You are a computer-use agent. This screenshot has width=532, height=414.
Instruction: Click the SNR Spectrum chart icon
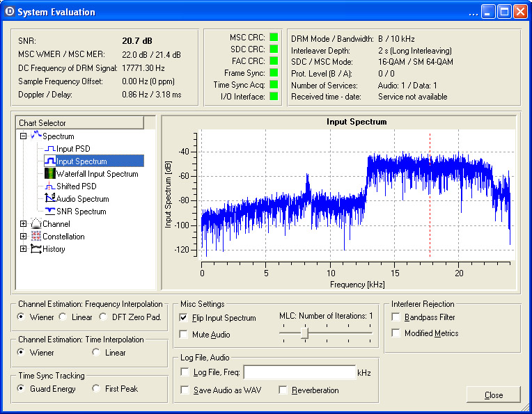click(x=50, y=211)
